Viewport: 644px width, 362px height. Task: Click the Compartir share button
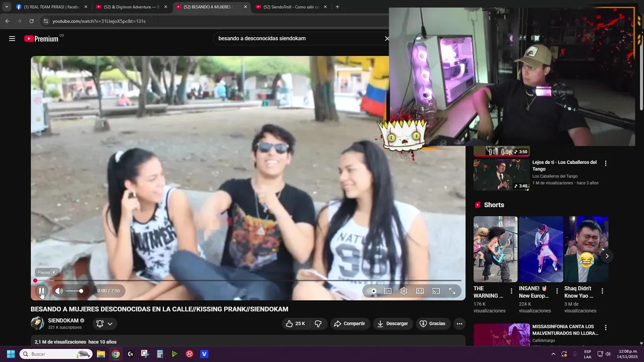coord(350,323)
